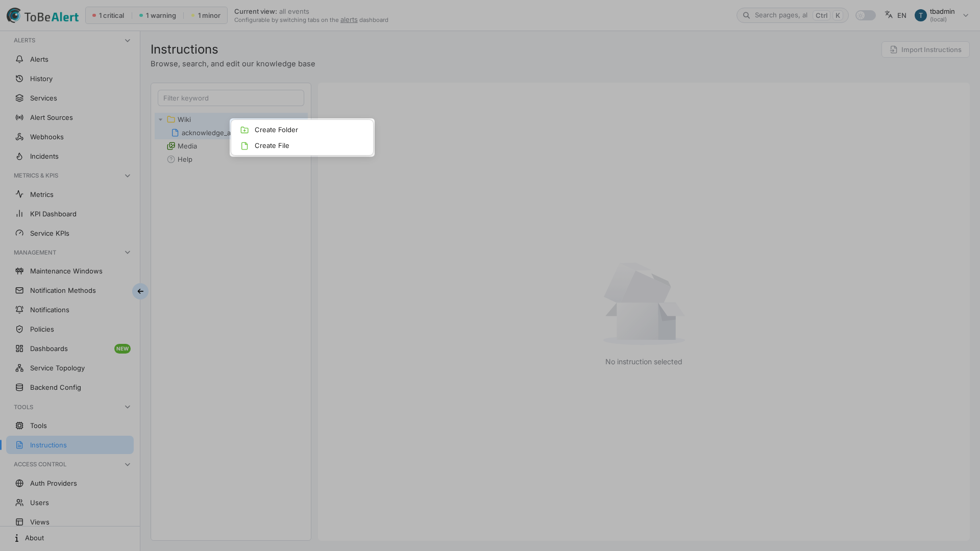
Task: Click the Service Topology network icon
Action: [19, 368]
